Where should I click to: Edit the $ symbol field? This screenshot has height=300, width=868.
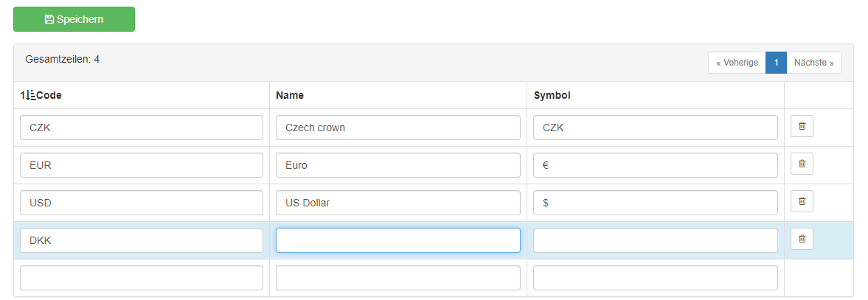coord(656,203)
